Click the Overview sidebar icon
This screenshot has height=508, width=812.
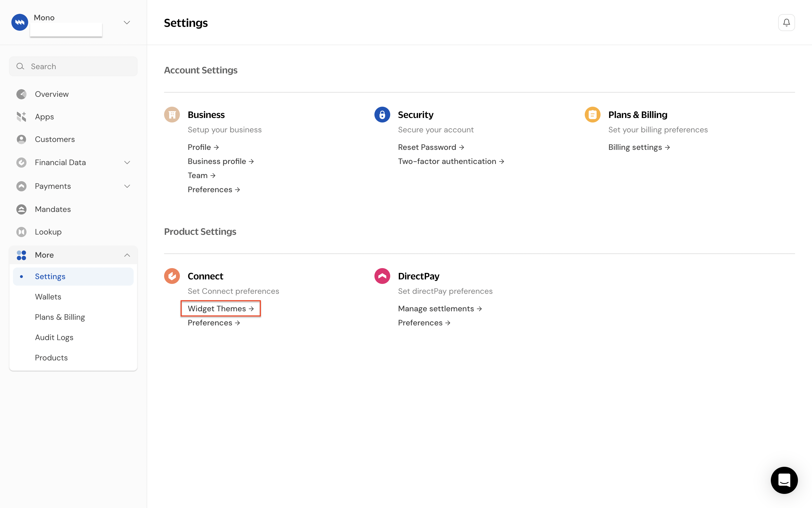[21, 94]
